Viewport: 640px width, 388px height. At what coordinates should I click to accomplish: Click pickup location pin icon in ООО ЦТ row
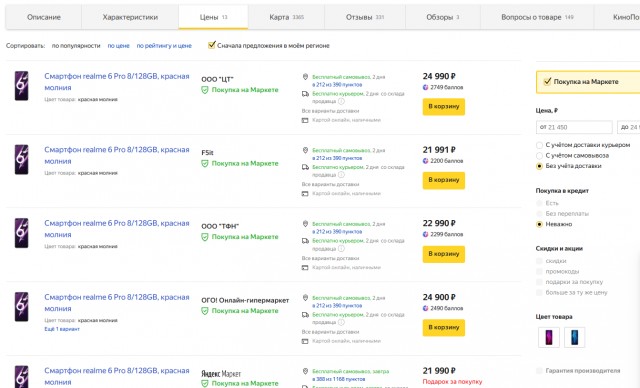point(305,77)
